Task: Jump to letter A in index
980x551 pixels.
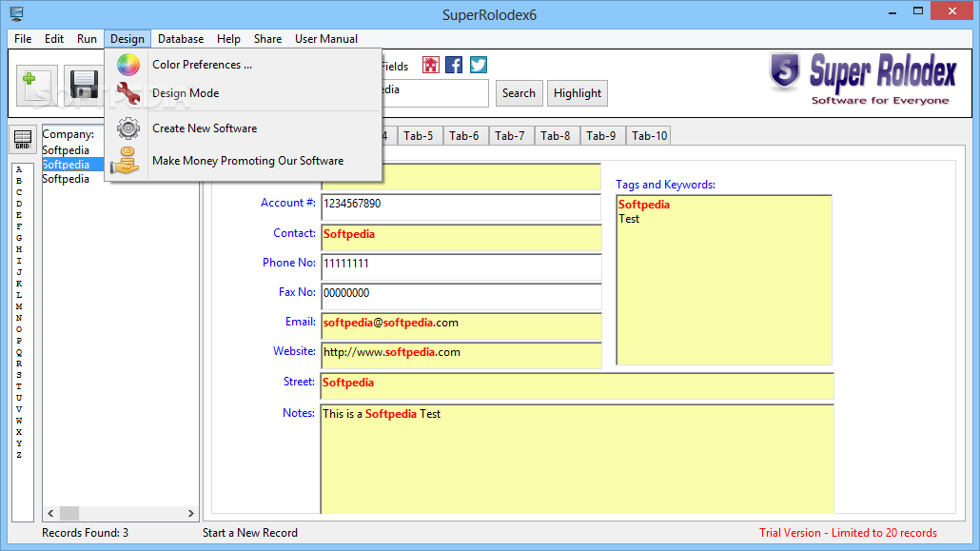Action: coord(19,169)
